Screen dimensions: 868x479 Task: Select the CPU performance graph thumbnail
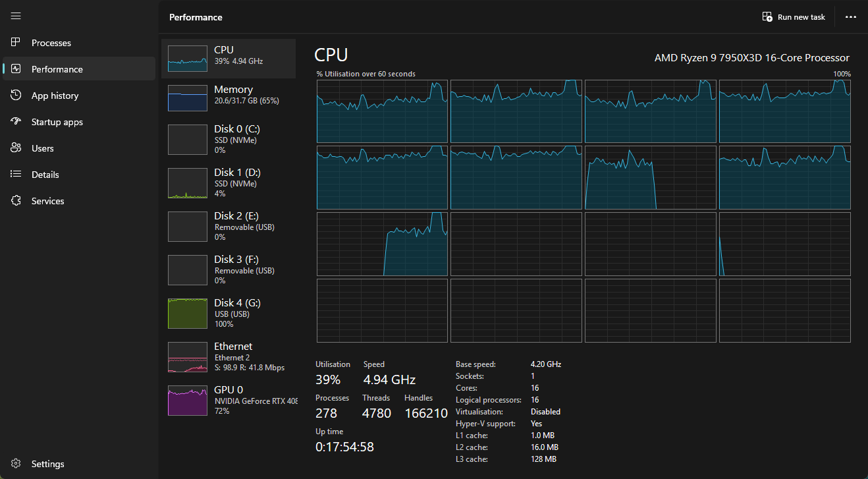click(x=188, y=59)
